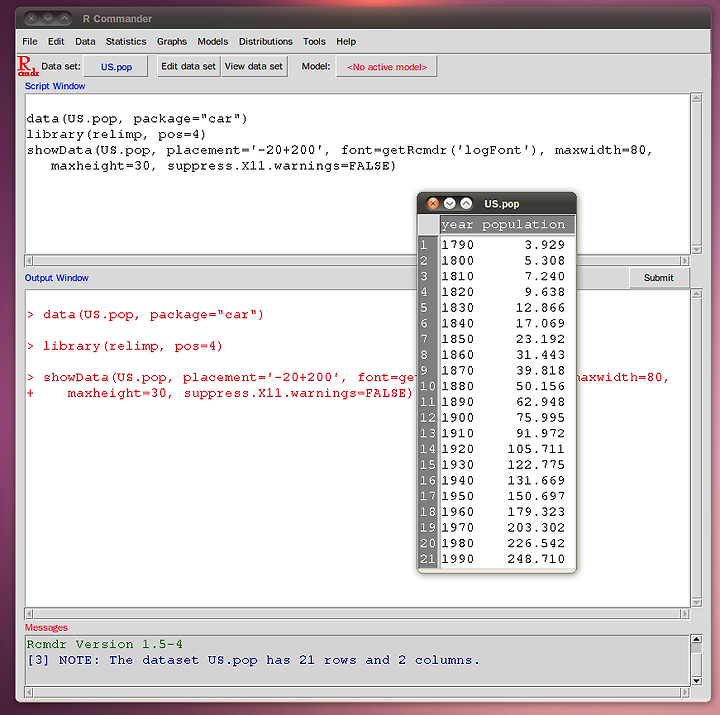Click the View data set button
The width and height of the screenshot is (720, 715).
(x=254, y=67)
